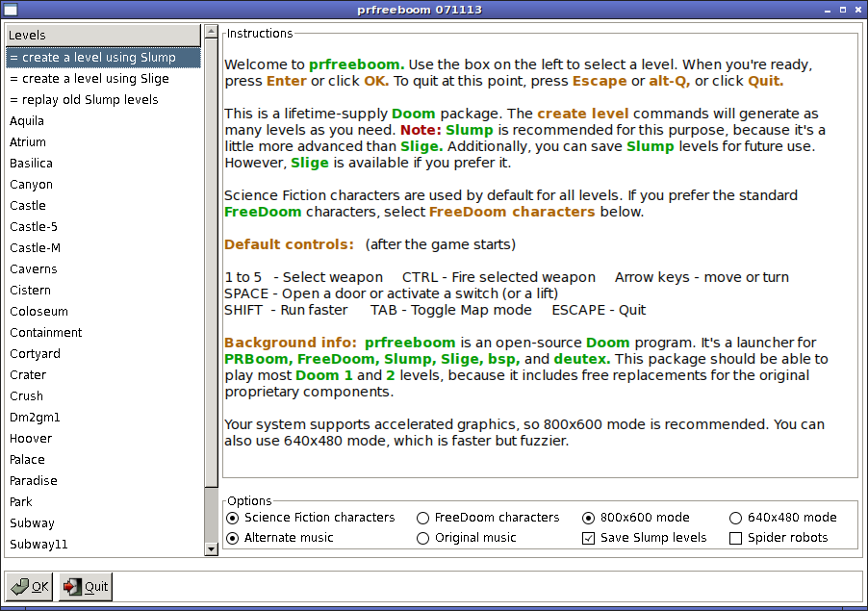Select the Canyon level

click(104, 185)
